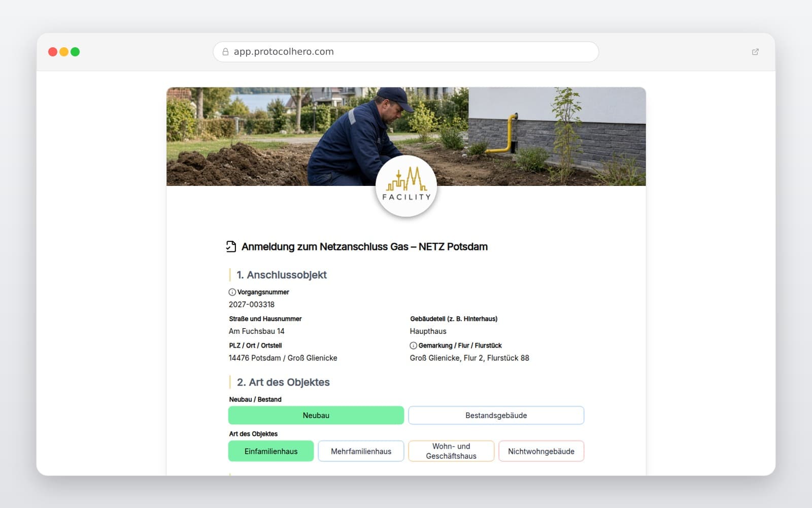Click the value 14476 Potsdam / Groß Glienicke

pos(283,358)
